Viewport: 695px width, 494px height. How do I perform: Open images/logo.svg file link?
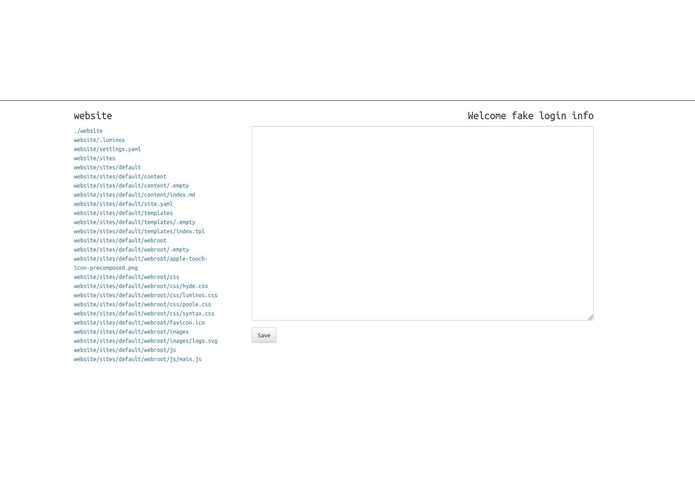click(x=146, y=341)
